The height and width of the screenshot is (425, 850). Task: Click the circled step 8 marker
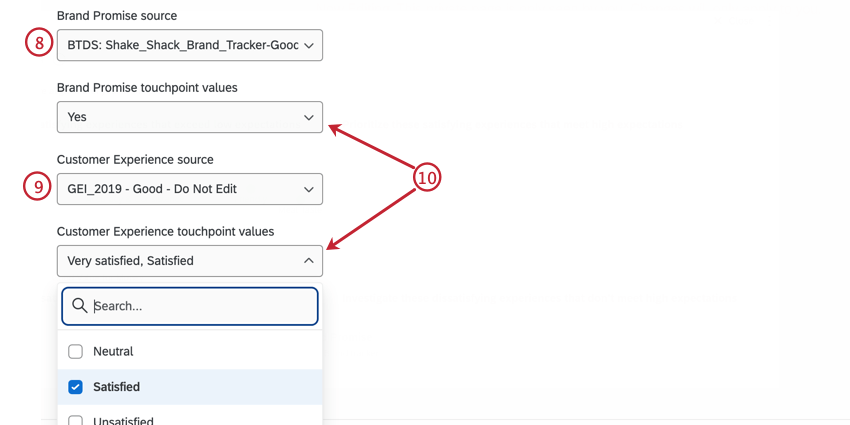pos(38,44)
